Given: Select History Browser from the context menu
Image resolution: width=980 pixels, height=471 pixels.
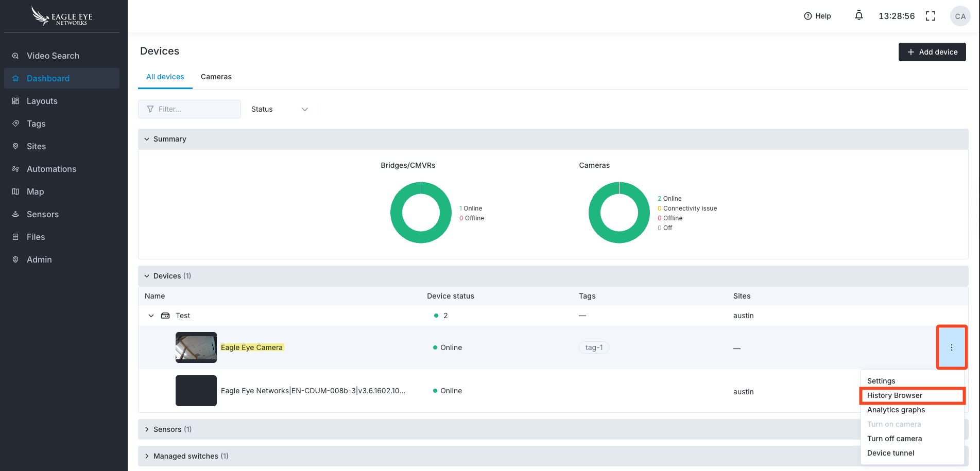Looking at the screenshot, I should click(x=895, y=395).
